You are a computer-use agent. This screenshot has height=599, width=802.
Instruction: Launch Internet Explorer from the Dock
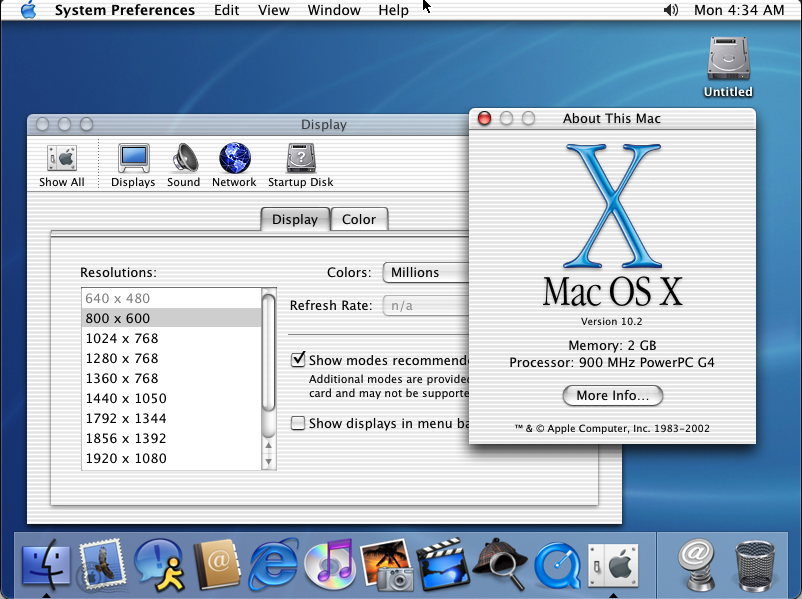coord(274,565)
